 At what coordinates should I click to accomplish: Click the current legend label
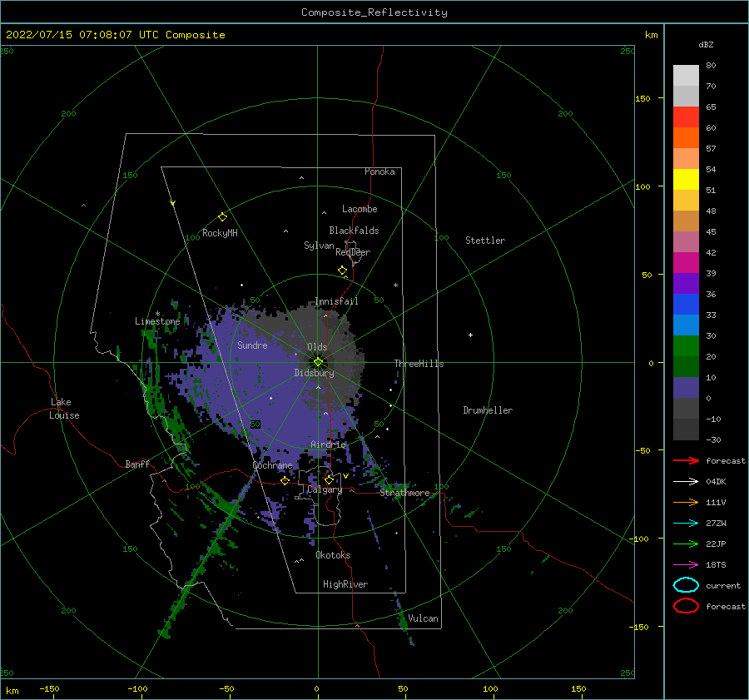tap(723, 585)
